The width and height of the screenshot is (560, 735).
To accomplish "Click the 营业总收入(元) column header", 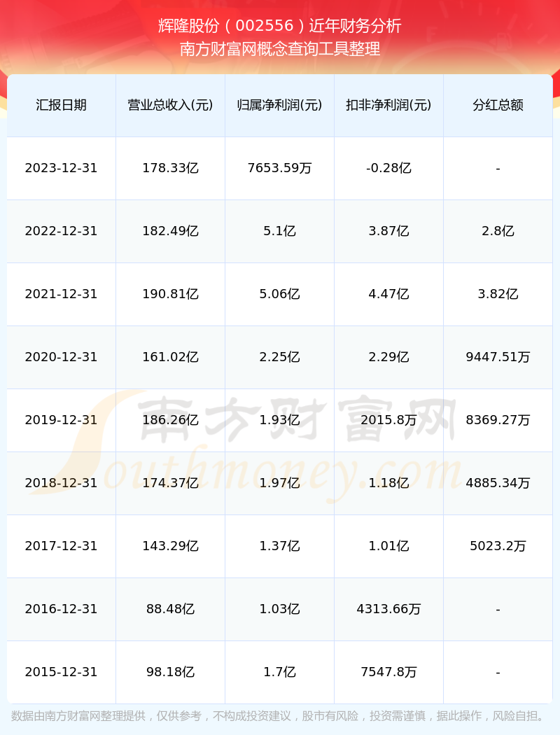I will [171, 105].
